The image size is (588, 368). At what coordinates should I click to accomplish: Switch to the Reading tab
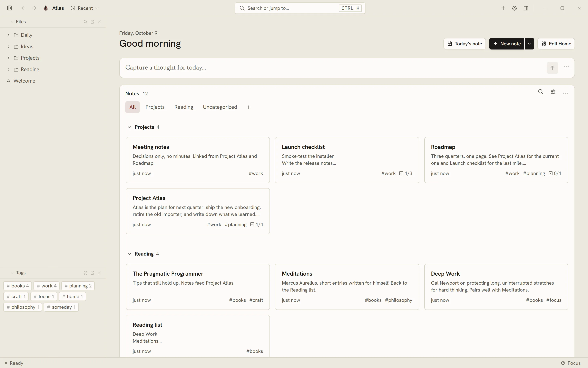click(184, 107)
